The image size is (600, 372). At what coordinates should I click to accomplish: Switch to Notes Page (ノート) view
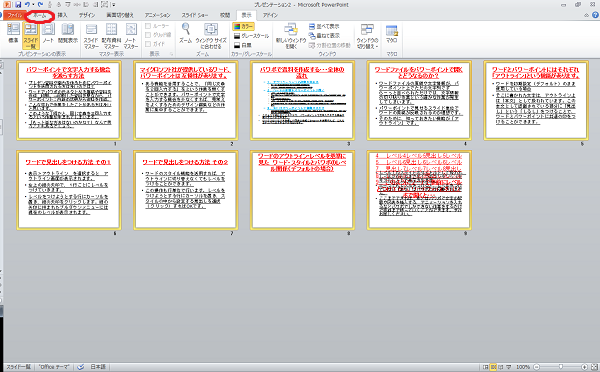point(48,33)
